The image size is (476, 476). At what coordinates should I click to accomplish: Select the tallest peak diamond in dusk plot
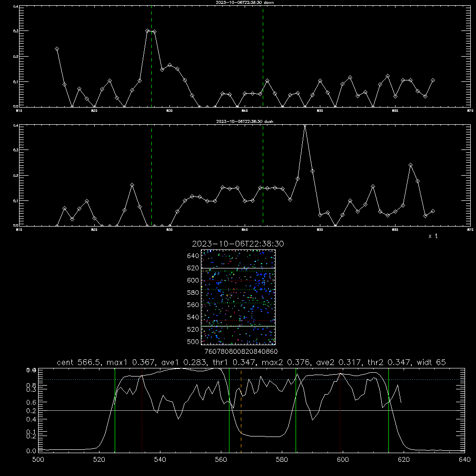305,125
